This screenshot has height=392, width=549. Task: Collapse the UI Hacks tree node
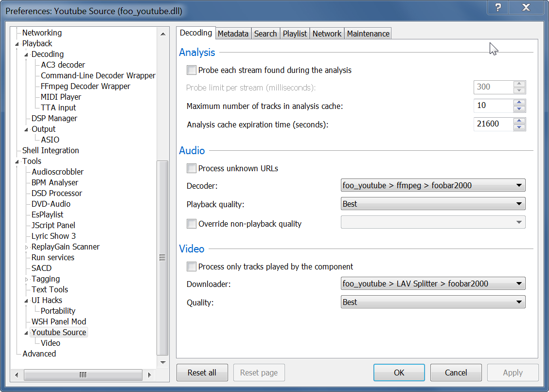click(x=26, y=301)
